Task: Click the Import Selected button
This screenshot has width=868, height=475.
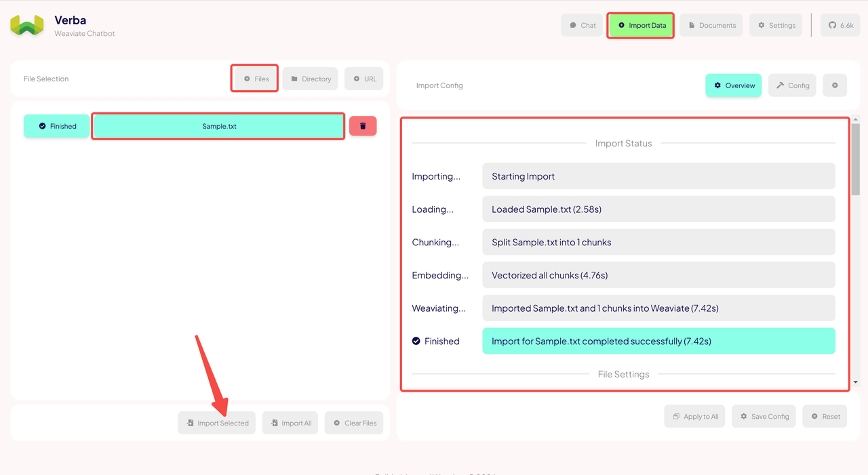Action: click(x=217, y=423)
